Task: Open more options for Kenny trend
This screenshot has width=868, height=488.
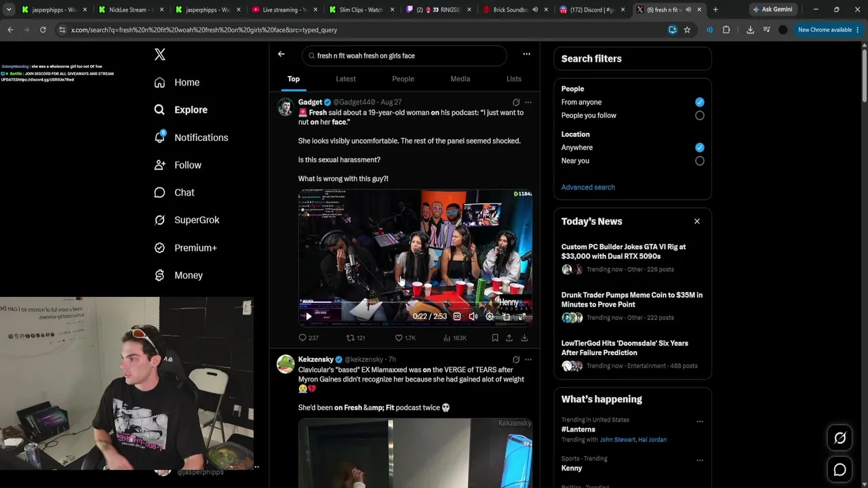Action: click(x=700, y=460)
